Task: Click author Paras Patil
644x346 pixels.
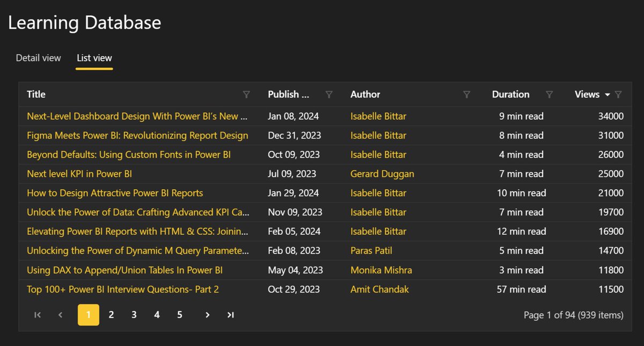Action: (372, 251)
